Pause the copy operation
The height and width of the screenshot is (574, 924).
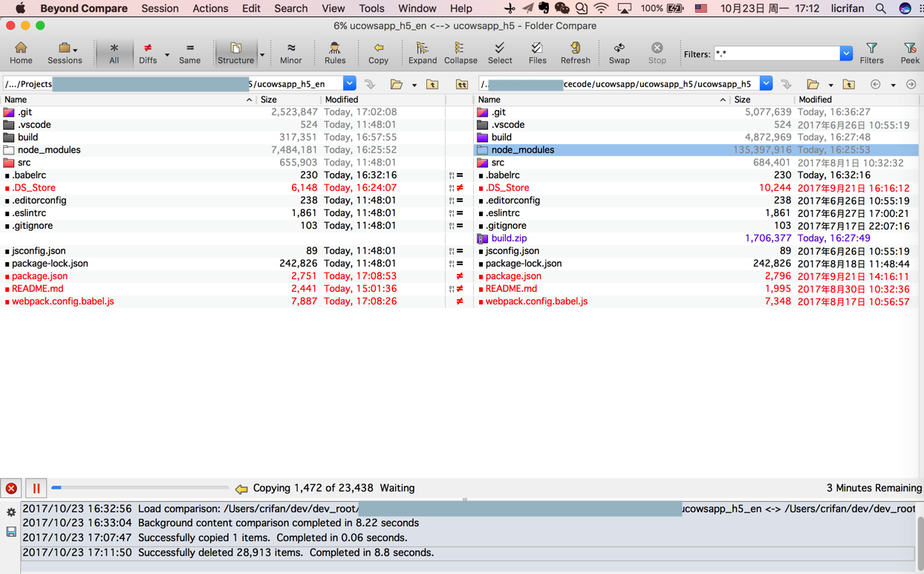pos(36,488)
